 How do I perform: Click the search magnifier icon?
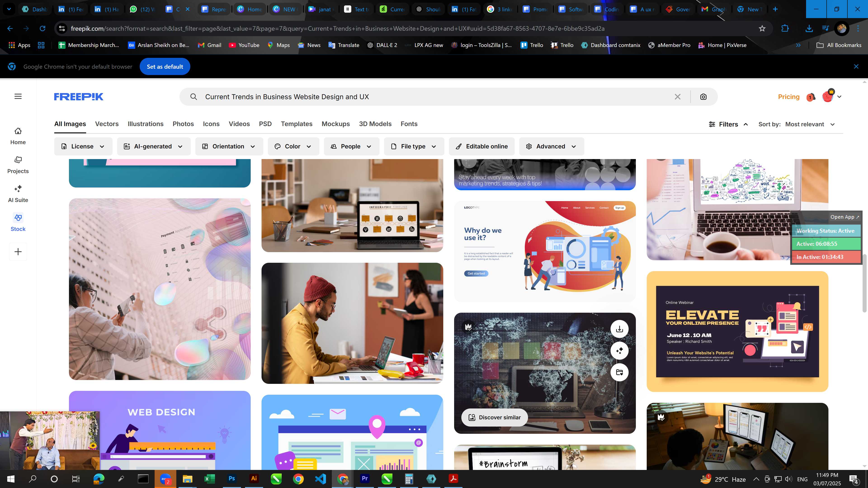pyautogui.click(x=193, y=97)
